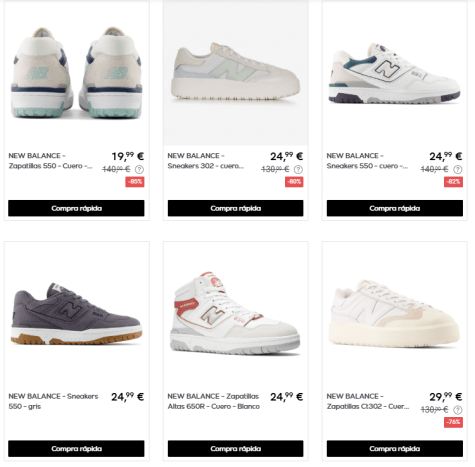Viewport: 475px width, 467px height.
Task: Open the Zapatillas 550 - Cuero product title
Action: click(51, 161)
